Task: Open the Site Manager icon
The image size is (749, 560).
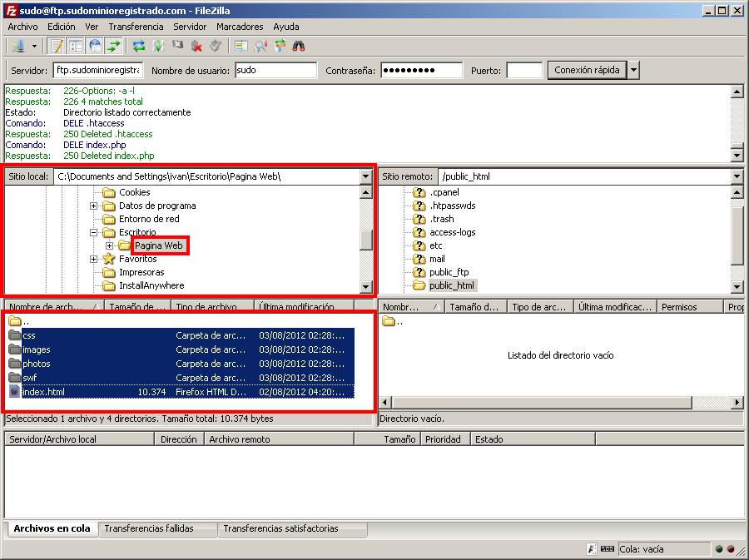Action: coord(18,47)
